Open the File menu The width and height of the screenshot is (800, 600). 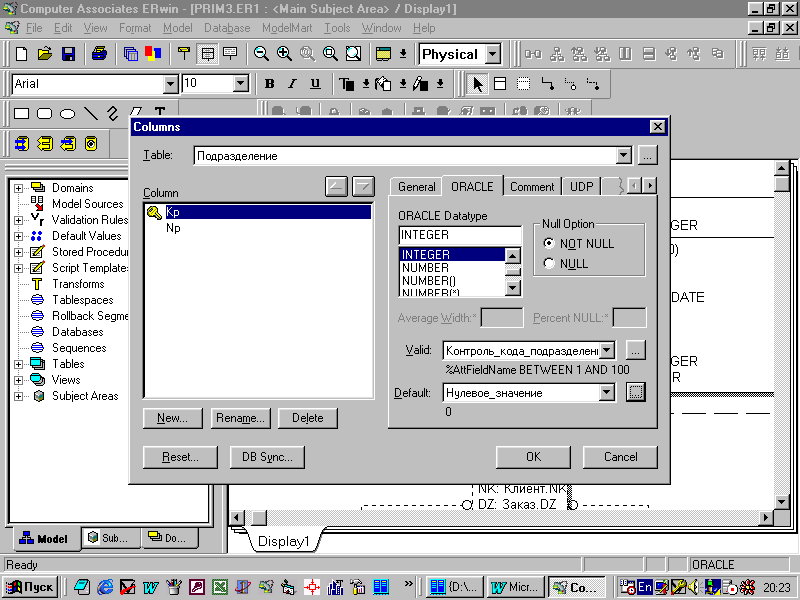pyautogui.click(x=34, y=28)
